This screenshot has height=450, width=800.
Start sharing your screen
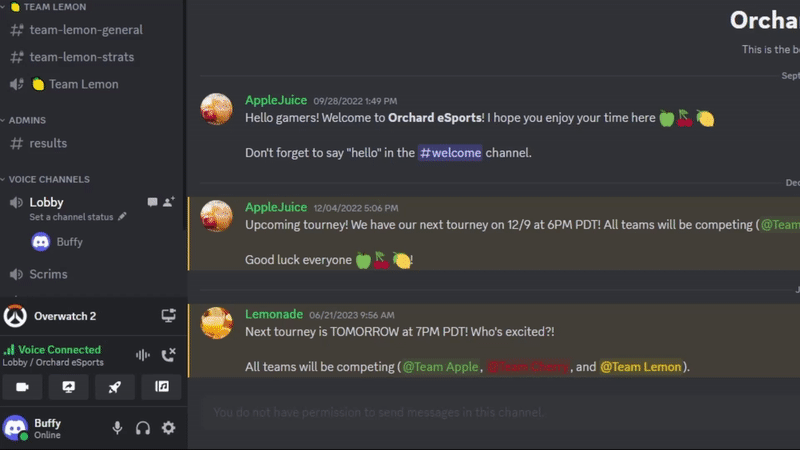[69, 387]
